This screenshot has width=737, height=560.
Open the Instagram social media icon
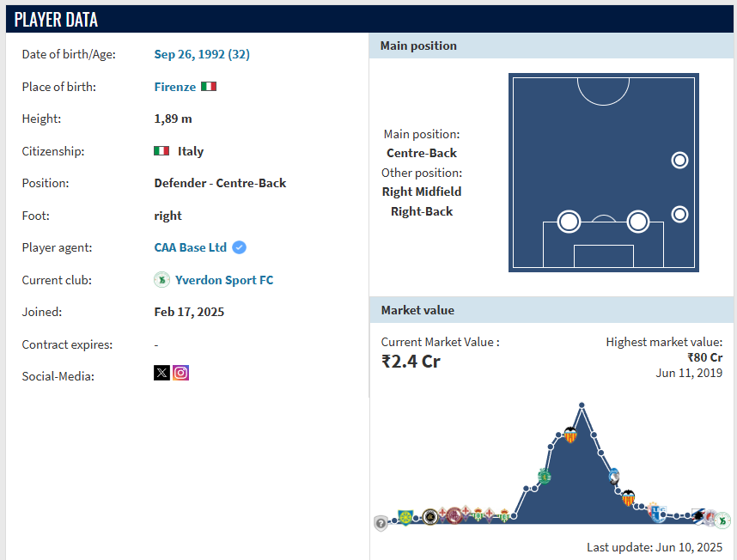click(x=181, y=373)
